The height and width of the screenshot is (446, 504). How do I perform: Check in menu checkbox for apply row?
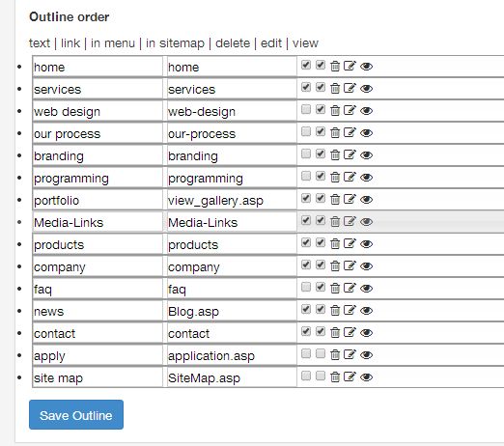[x=306, y=353]
